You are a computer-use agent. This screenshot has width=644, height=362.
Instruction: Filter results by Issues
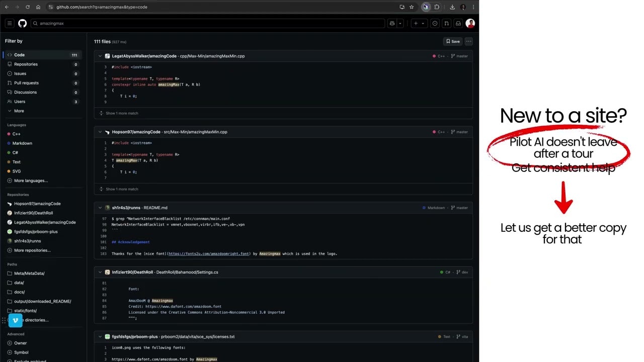point(42,73)
